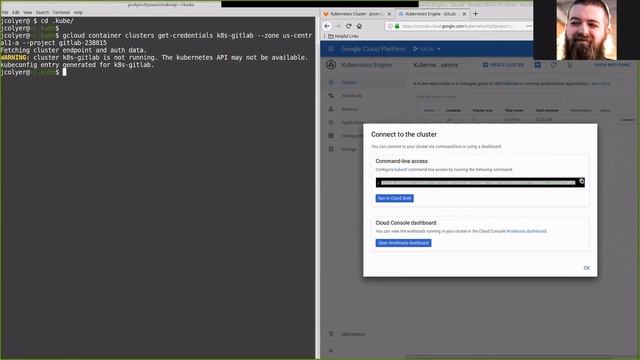The height and width of the screenshot is (360, 640).
Task: Open the Learn more link
Action: 600,84
